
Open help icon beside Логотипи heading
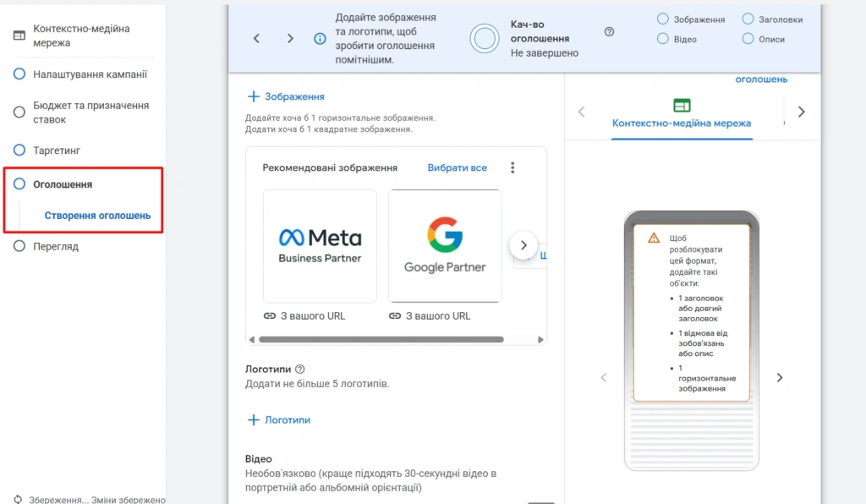[300, 370]
